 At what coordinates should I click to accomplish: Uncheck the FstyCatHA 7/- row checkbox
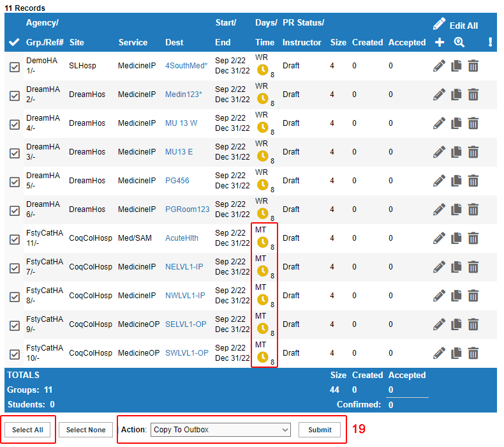15,268
